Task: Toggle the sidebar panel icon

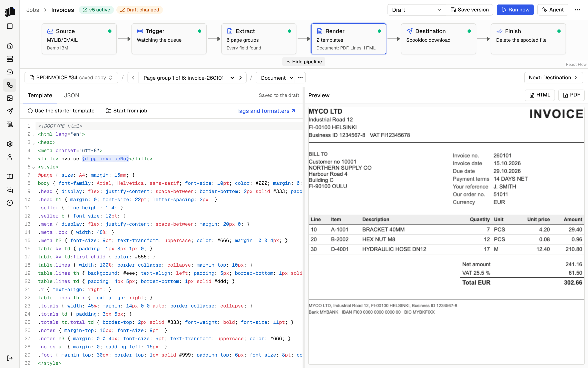Action: pos(10,26)
